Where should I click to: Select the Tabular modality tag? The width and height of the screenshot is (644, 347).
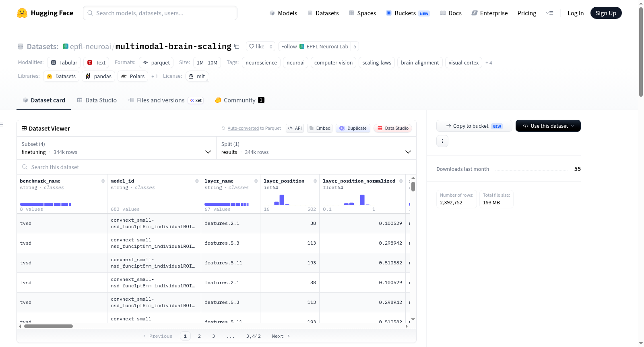(x=64, y=62)
